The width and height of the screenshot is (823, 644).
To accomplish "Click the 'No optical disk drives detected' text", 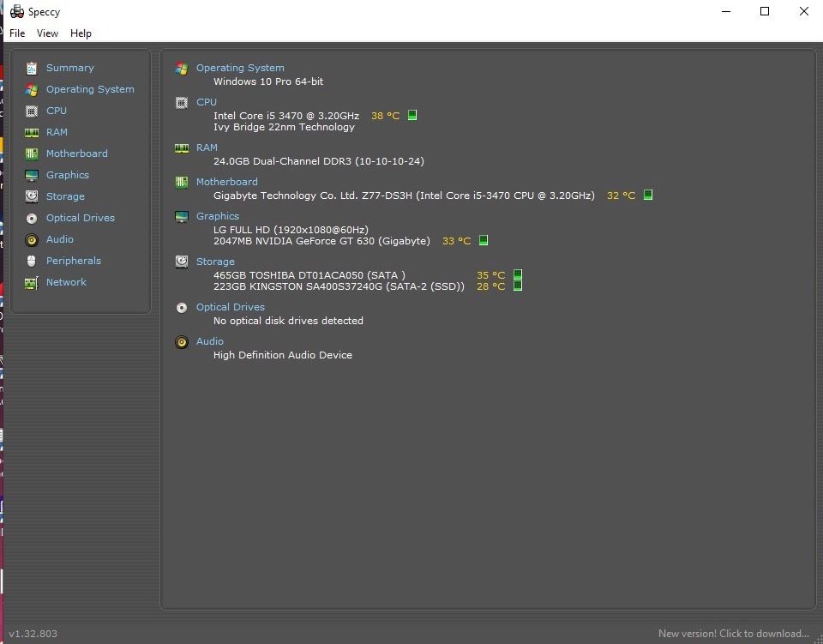I will tap(288, 321).
